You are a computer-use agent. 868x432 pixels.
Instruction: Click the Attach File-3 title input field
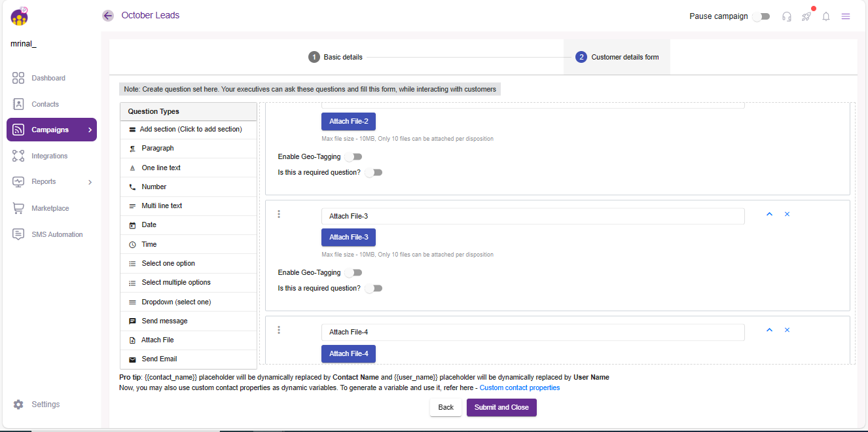pyautogui.click(x=532, y=216)
